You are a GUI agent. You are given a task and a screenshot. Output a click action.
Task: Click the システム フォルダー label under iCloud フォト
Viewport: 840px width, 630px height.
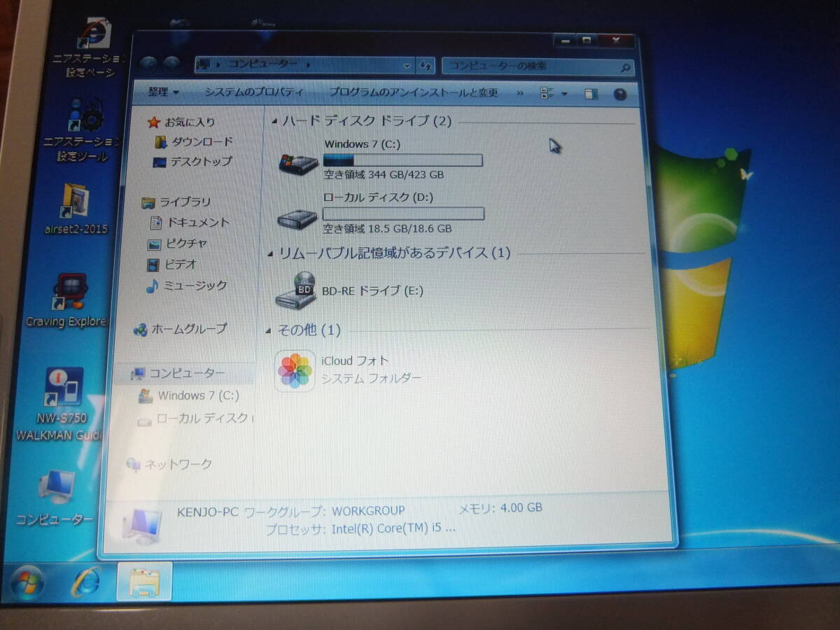click(372, 379)
